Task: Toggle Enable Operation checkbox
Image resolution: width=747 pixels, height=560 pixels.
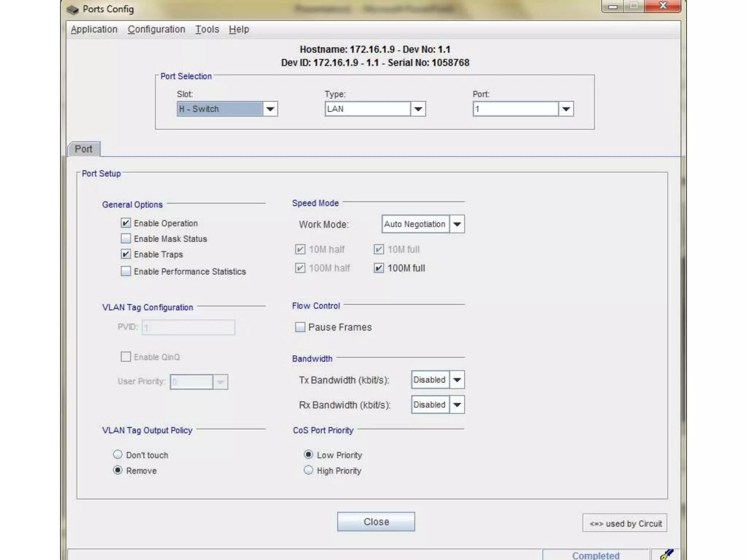Action: pos(125,223)
